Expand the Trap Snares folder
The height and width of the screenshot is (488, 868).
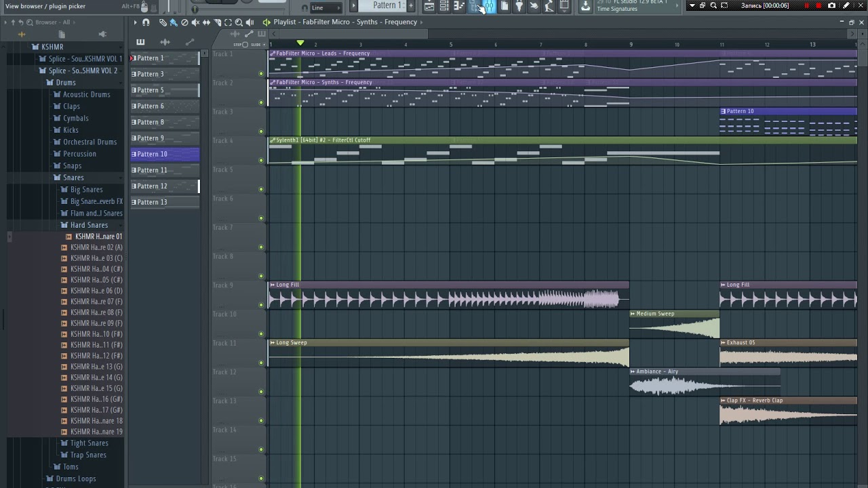click(x=88, y=455)
